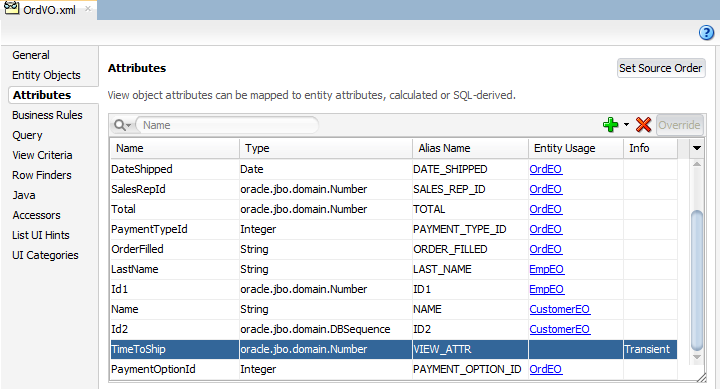
Task: Open OrdEO link in OrderFilled row
Action: point(546,249)
